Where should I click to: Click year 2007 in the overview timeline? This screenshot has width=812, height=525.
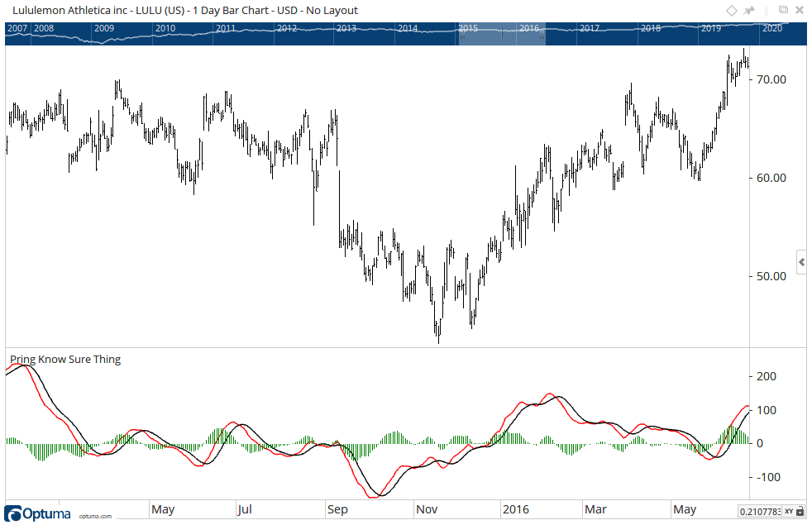[17, 28]
